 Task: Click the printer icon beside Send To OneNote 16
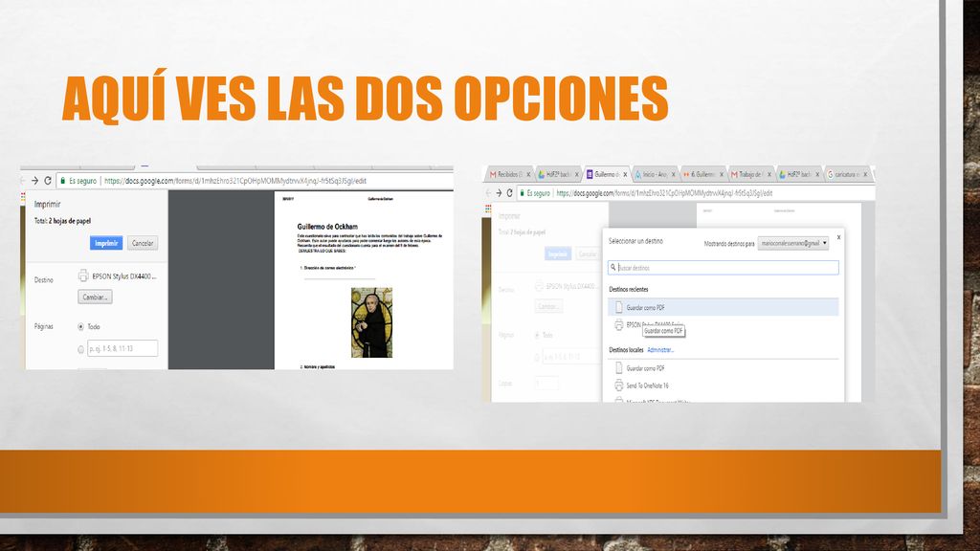tap(619, 386)
